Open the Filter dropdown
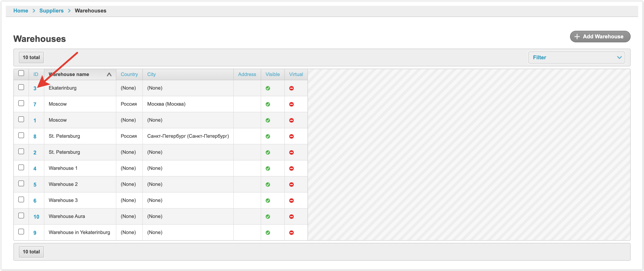 pos(576,57)
